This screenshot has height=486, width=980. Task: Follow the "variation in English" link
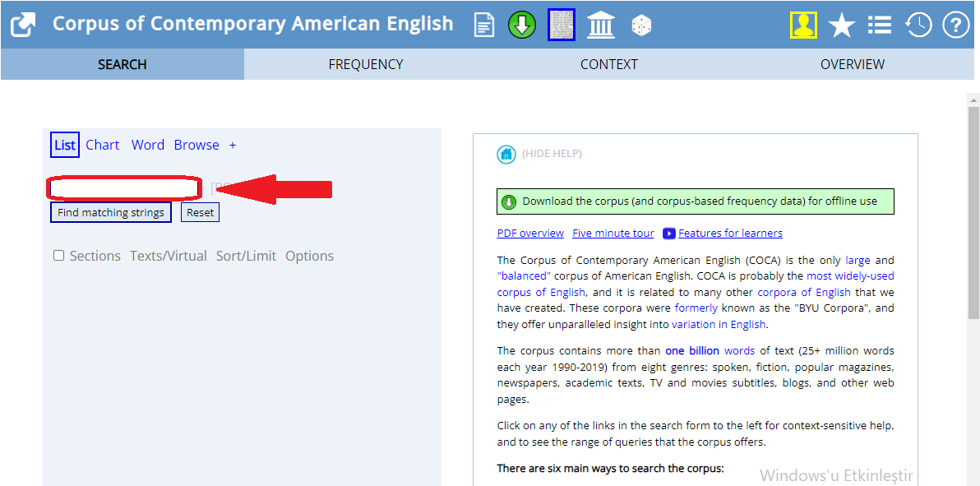tap(718, 324)
